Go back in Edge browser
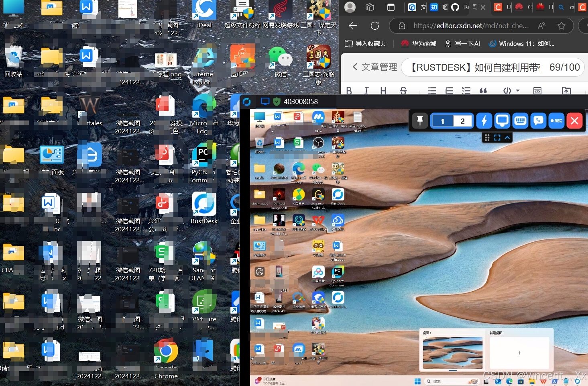 [x=353, y=26]
